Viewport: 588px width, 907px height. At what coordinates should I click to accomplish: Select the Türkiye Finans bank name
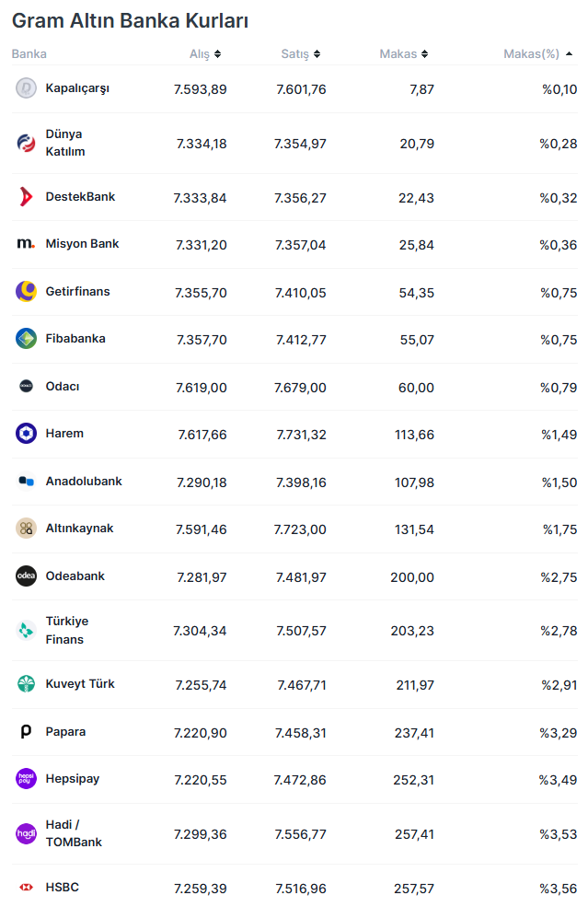(67, 631)
